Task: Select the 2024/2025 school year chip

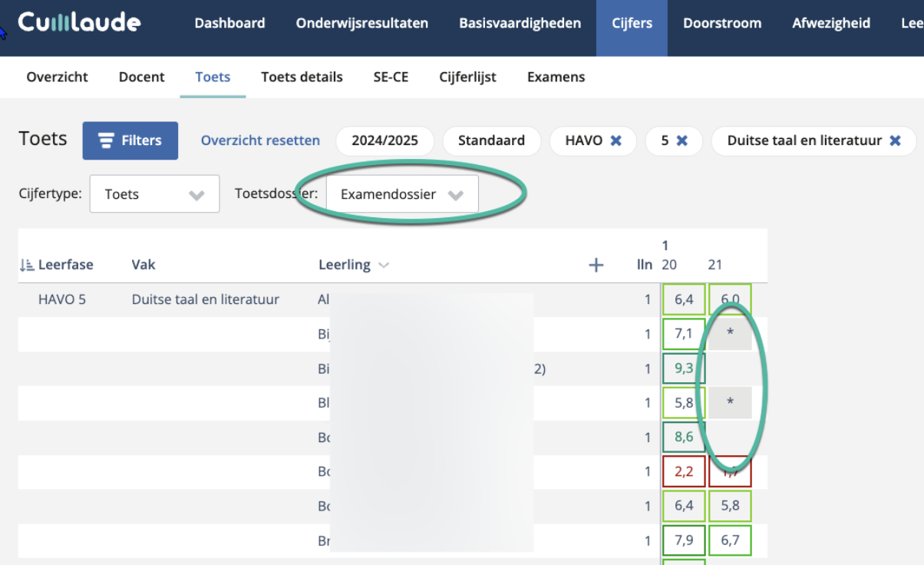Action: 384,141
